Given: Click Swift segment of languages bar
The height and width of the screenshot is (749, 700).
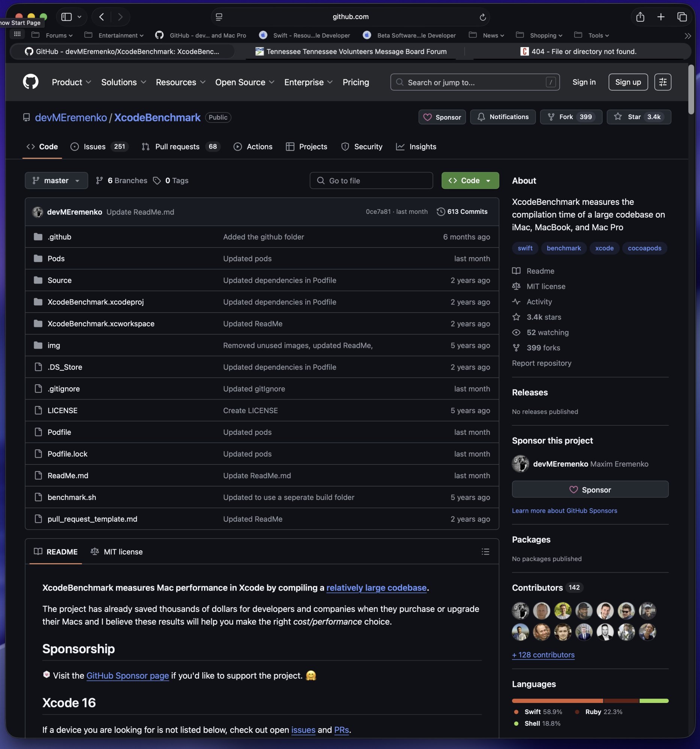Looking at the screenshot, I should click(x=557, y=701).
